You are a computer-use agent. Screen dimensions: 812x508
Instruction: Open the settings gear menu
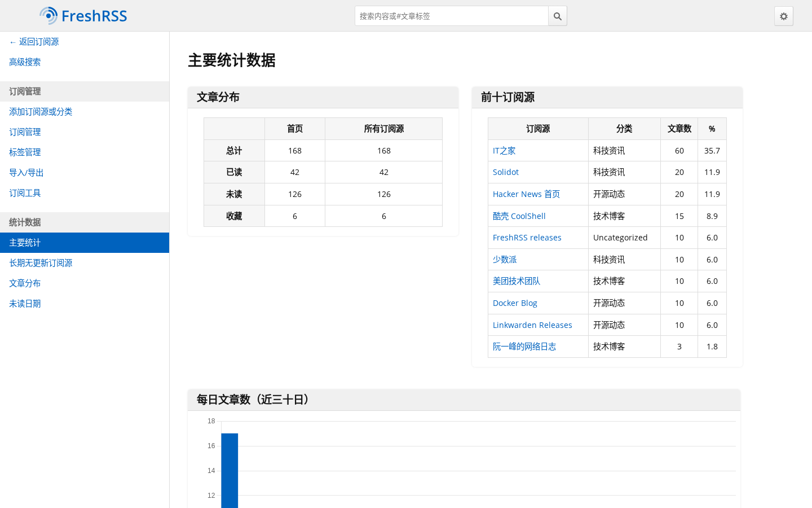tap(784, 16)
